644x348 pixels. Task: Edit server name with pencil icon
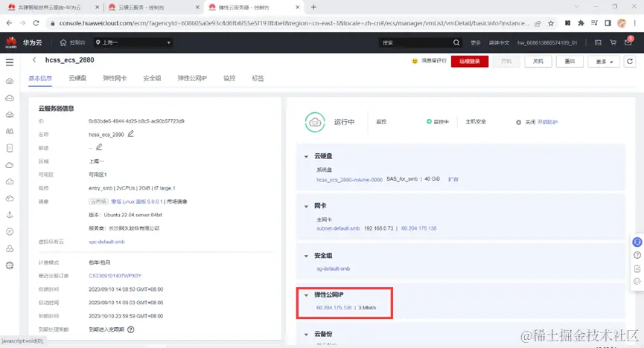(x=130, y=134)
